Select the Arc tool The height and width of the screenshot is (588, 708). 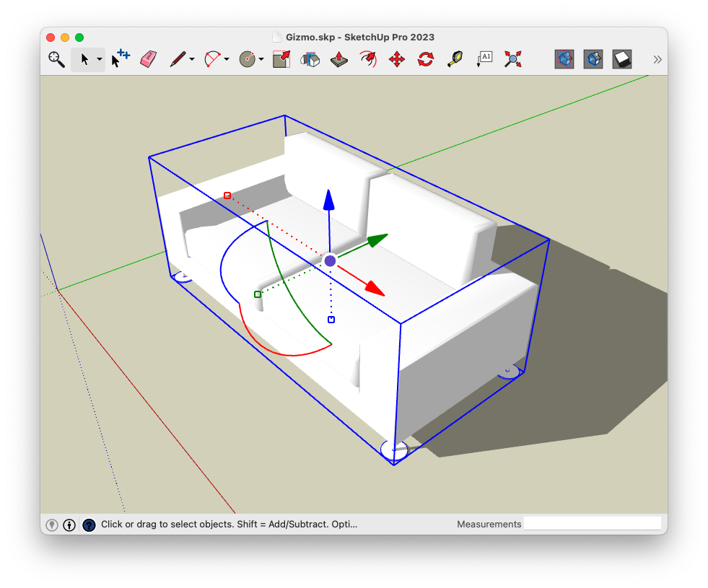[213, 59]
